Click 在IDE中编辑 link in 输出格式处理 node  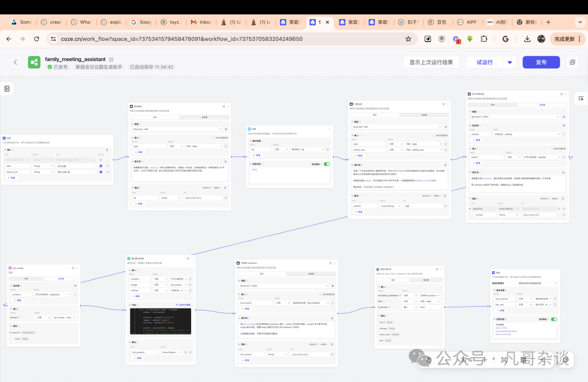[184, 305]
